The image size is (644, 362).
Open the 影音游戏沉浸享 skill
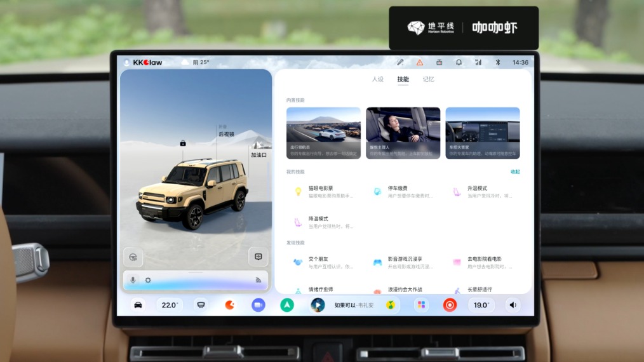point(403,262)
